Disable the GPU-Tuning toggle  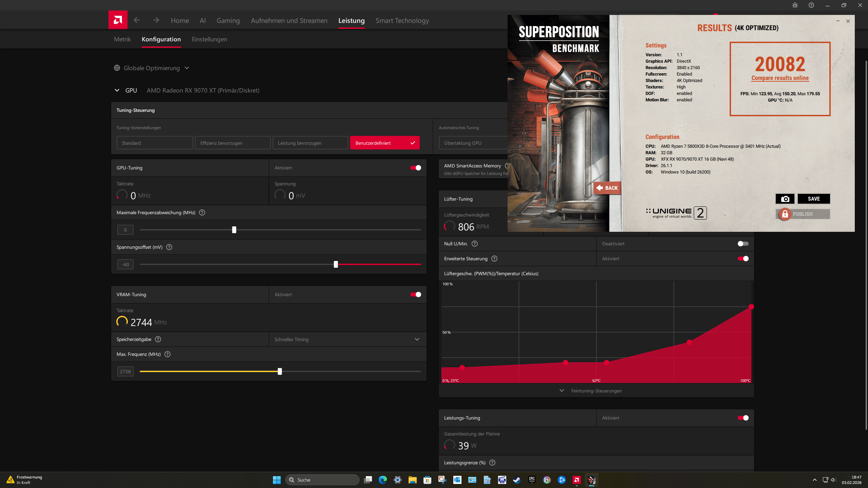tap(415, 168)
